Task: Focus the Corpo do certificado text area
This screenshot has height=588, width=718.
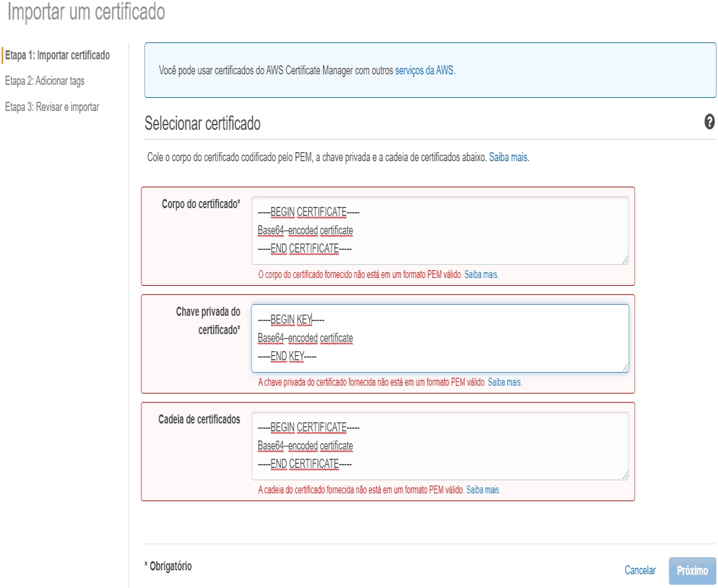Action: (x=440, y=231)
